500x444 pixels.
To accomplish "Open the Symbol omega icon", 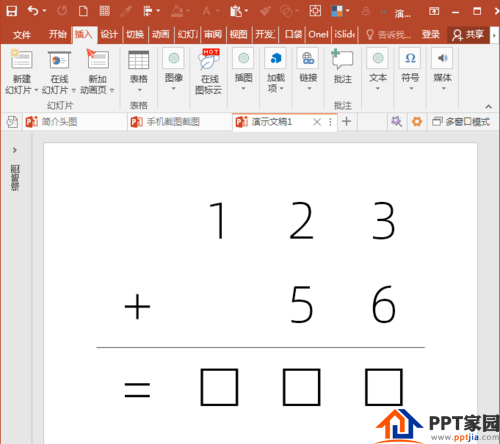I will (x=410, y=58).
